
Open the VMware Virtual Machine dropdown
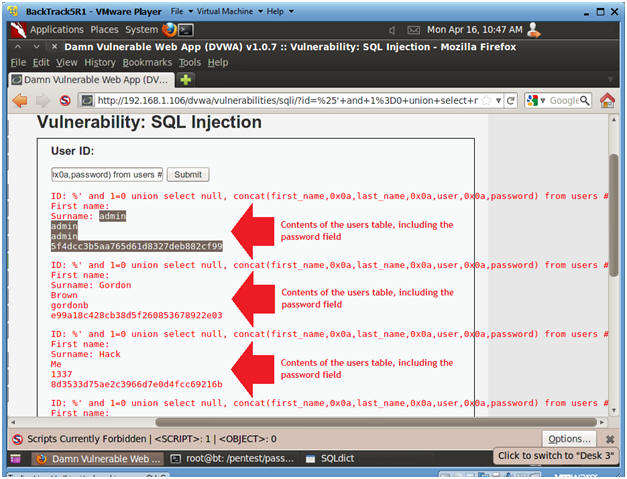(x=230, y=11)
